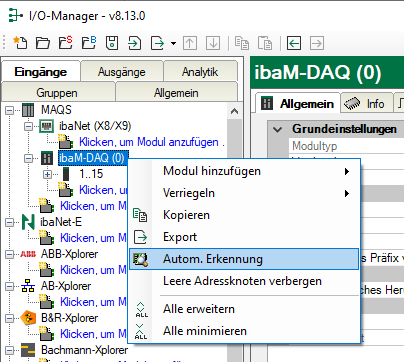
Task: Switch to the Ausgänge tab
Action: 122,72
